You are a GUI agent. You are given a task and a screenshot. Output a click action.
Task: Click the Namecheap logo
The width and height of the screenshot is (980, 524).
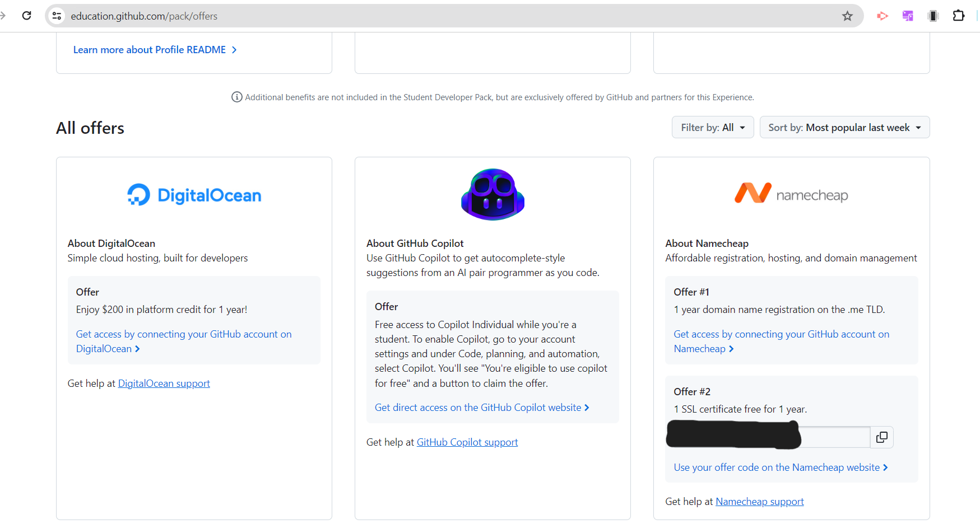click(x=791, y=193)
